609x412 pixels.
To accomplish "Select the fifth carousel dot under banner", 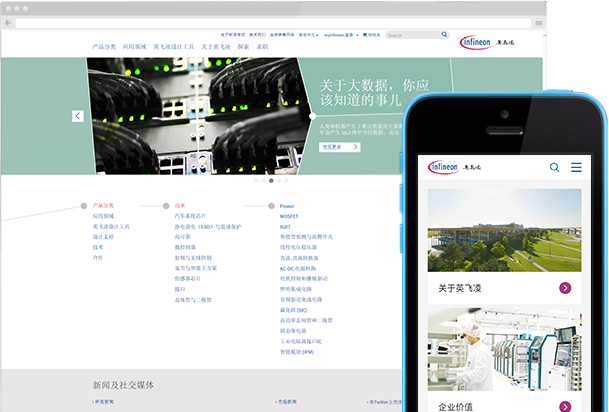I will [x=286, y=181].
